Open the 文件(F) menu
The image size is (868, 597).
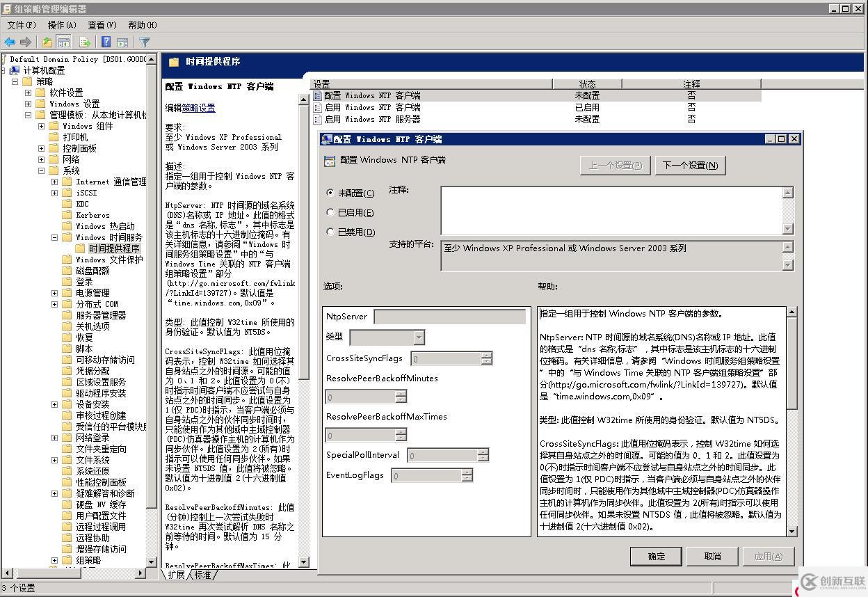[21, 25]
